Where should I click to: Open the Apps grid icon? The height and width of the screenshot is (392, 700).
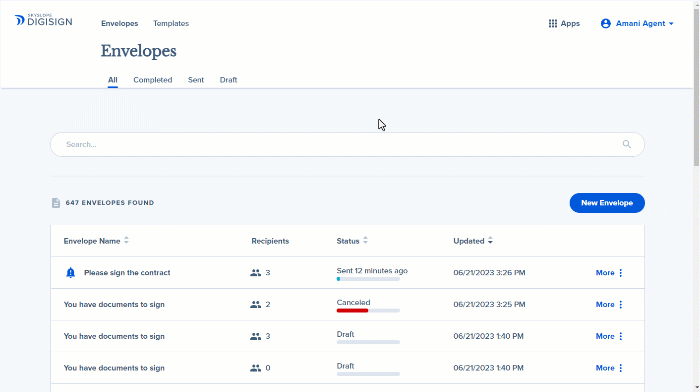(x=553, y=23)
